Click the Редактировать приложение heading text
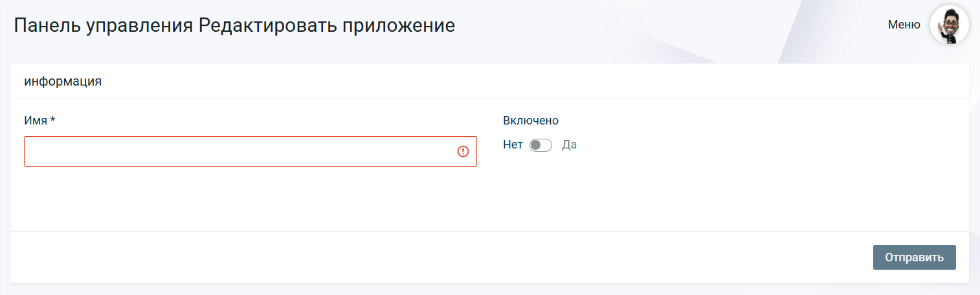980x295 pixels. pos(327,25)
